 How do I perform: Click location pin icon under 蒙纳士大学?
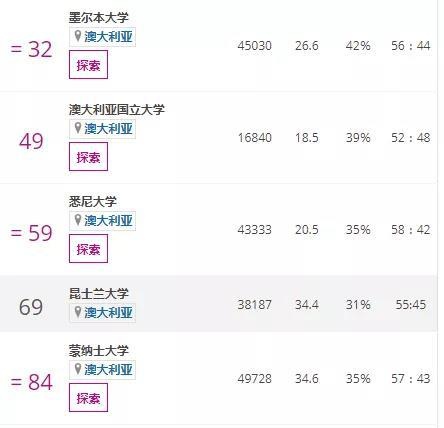[78, 369]
